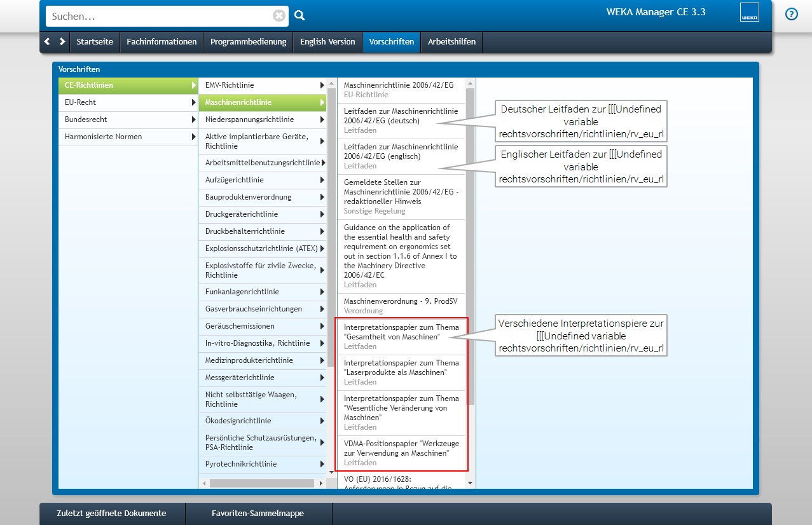Open the Fachinformationen tab
The height and width of the screenshot is (525, 812).
tap(162, 42)
